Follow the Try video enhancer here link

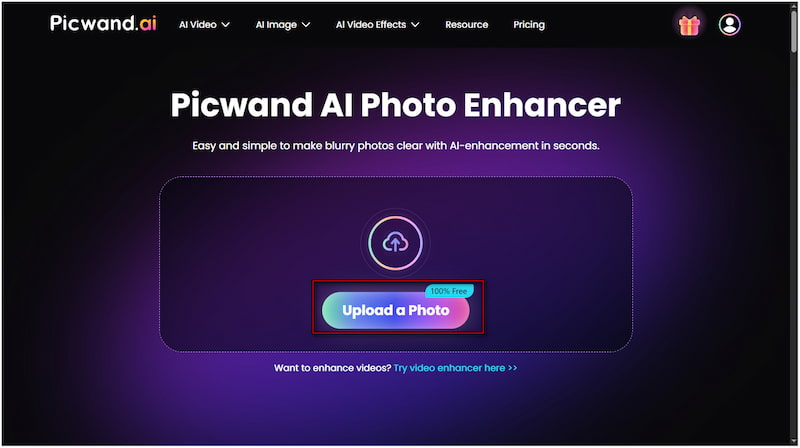pos(456,368)
